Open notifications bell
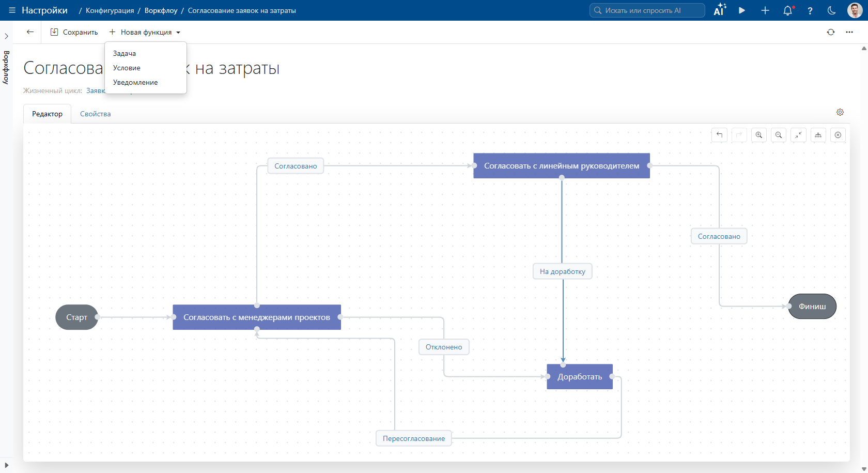This screenshot has height=473, width=868. [x=787, y=10]
